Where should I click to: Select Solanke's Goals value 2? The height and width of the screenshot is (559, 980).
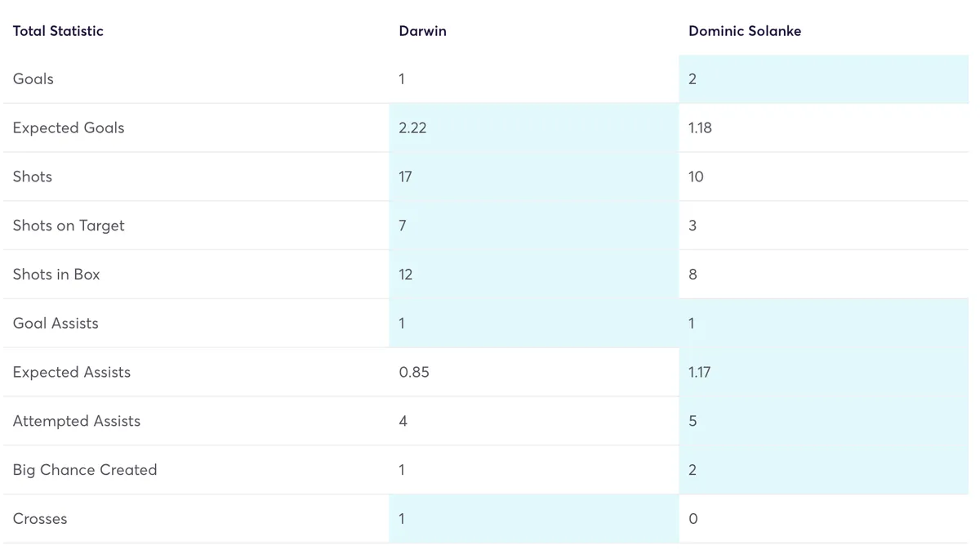tap(693, 79)
